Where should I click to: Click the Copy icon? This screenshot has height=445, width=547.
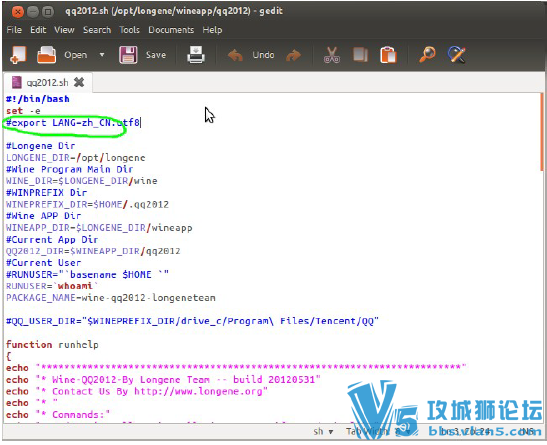point(360,55)
